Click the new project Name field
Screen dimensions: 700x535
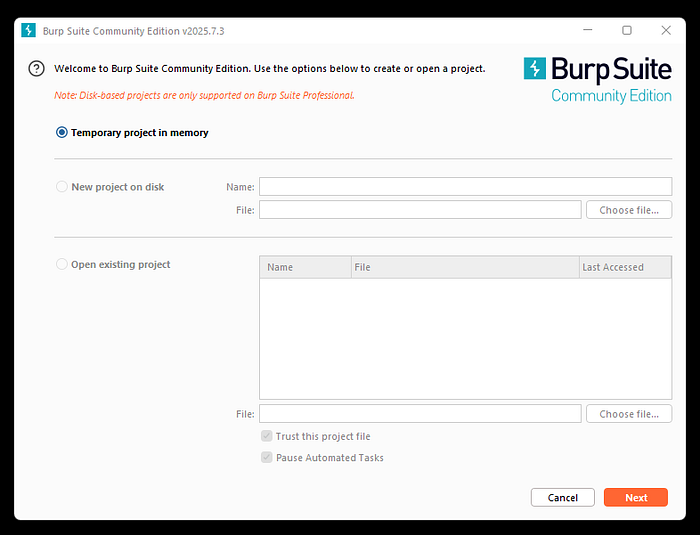tap(466, 187)
